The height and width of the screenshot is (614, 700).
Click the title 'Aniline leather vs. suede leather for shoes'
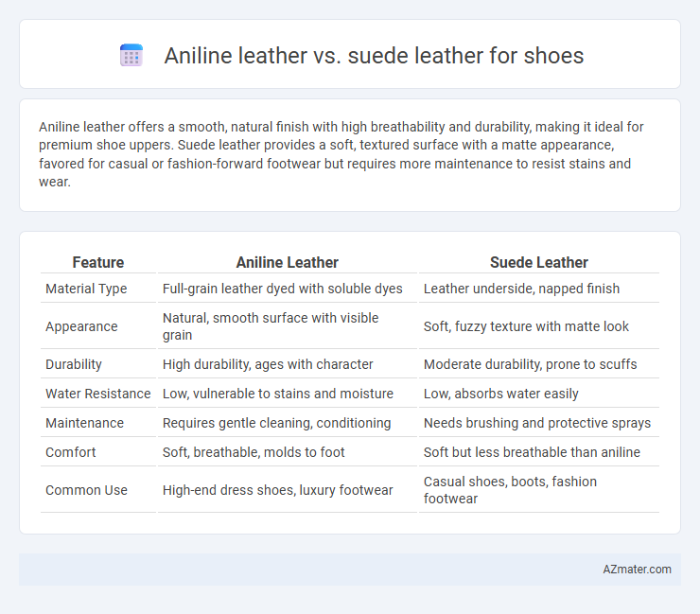(x=374, y=56)
